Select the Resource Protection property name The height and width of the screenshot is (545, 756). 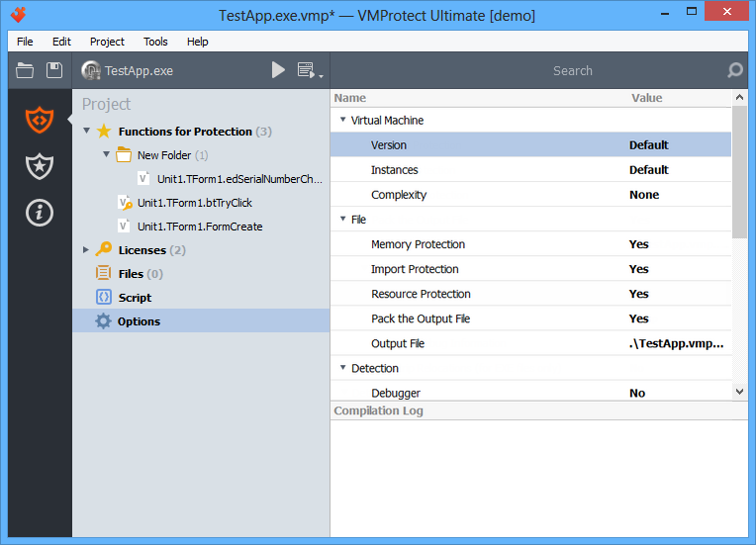click(x=421, y=294)
